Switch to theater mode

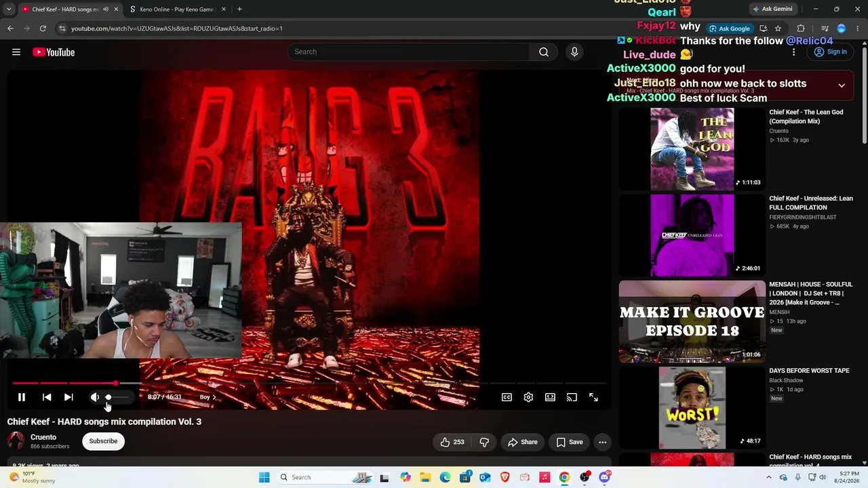point(550,397)
